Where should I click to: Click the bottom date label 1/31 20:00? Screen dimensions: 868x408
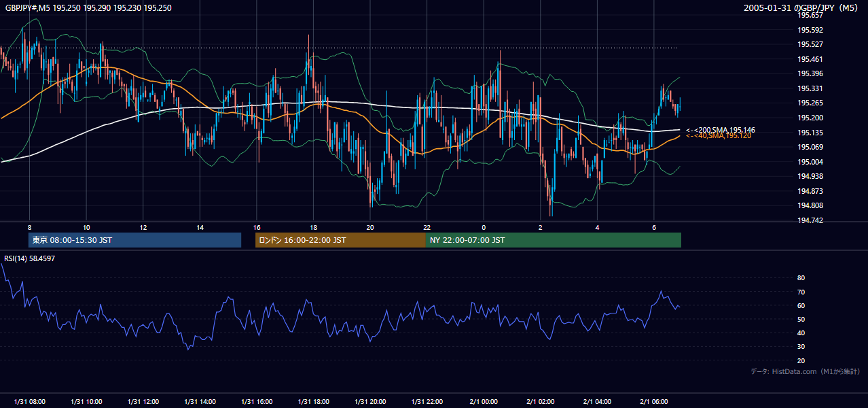(x=370, y=402)
